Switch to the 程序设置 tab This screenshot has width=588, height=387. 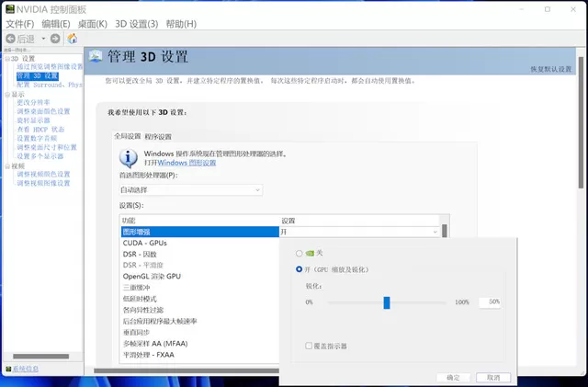158,137
